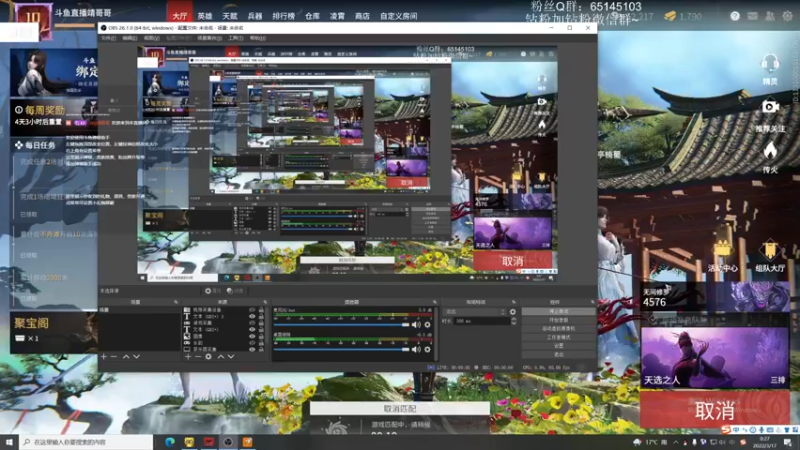Move scene up in OBS scenes panel
The image size is (800, 450).
(126, 357)
